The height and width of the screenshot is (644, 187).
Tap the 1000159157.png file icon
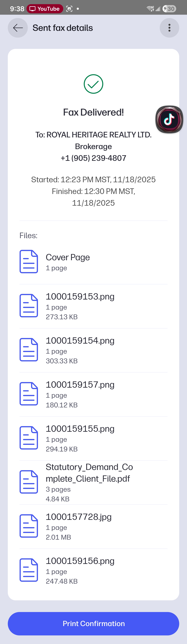pyautogui.click(x=29, y=394)
